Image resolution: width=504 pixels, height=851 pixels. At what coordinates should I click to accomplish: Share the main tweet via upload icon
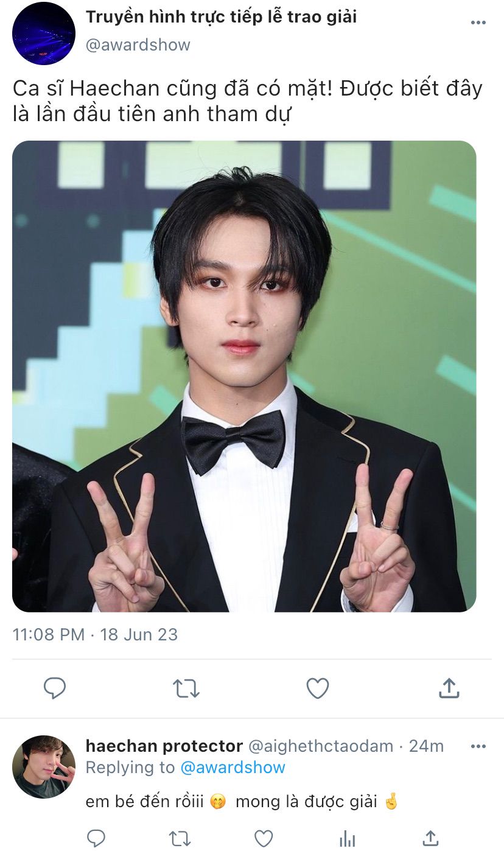(x=449, y=688)
